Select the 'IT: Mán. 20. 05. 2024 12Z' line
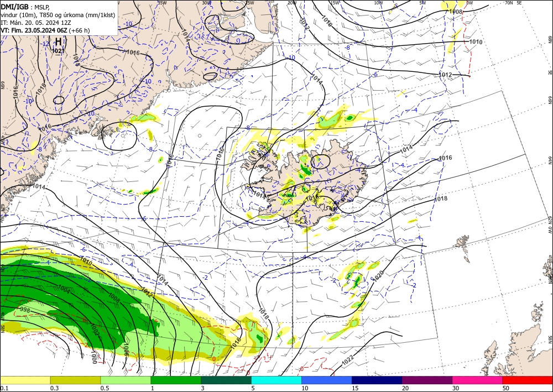The width and height of the screenshot is (553, 392). click(36, 23)
